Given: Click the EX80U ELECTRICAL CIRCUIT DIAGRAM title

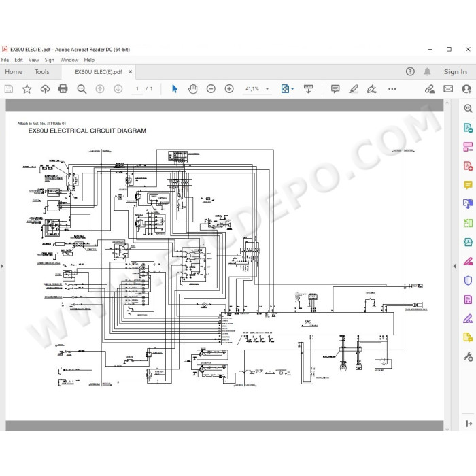Looking at the screenshot, I should point(87,131).
